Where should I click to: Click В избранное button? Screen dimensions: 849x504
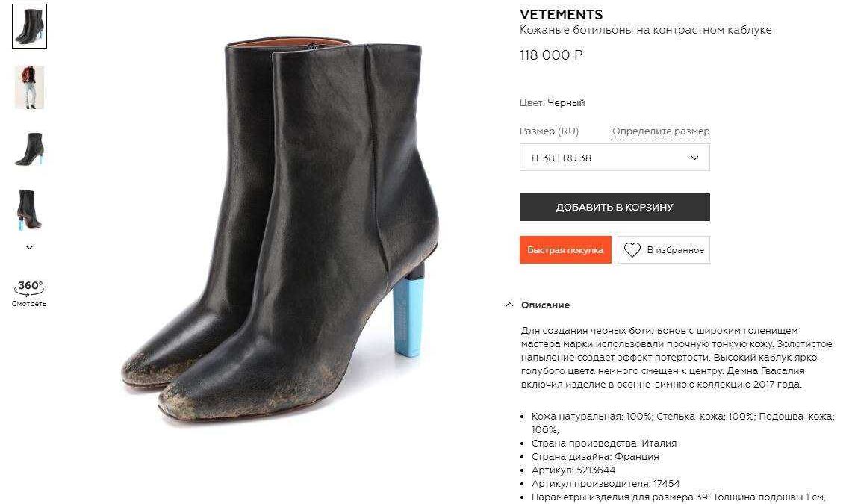pos(664,249)
